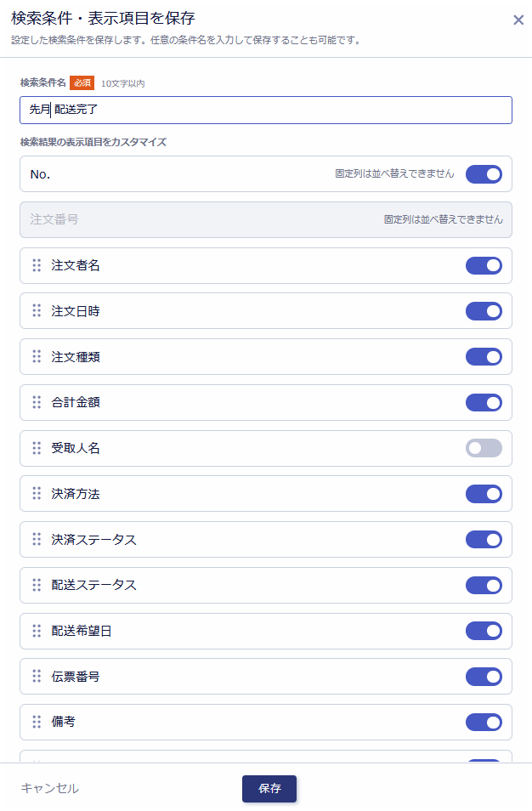The image size is (532, 811).
Task: Close the save conditions dialog with X
Action: tap(518, 20)
